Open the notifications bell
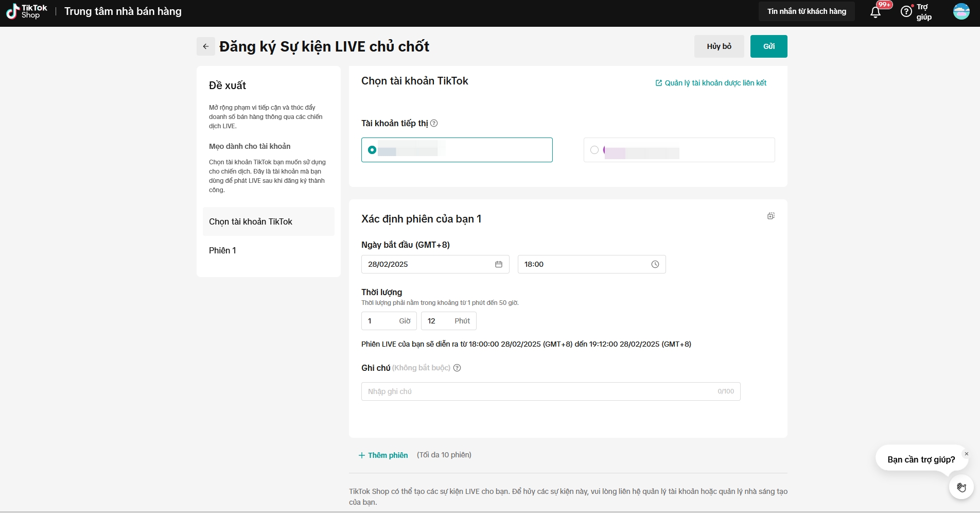Image resolution: width=980 pixels, height=513 pixels. pyautogui.click(x=876, y=12)
